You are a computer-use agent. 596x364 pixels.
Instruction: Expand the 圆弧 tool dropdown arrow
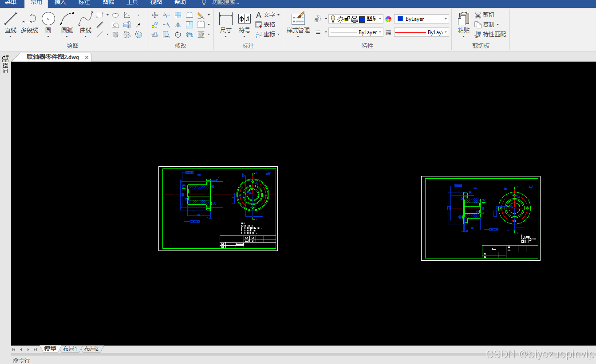[x=67, y=37]
